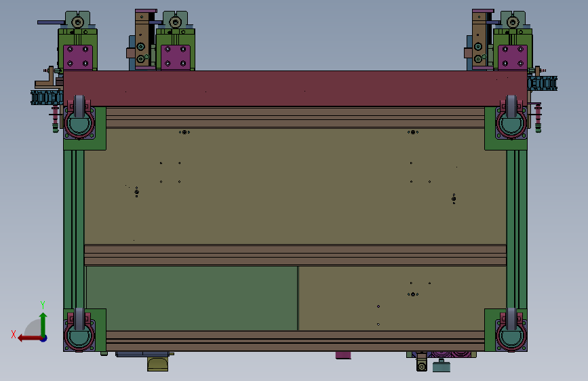The height and width of the screenshot is (381, 588).
Task: Select the dark green panel at lower left
Action: [x=192, y=298]
